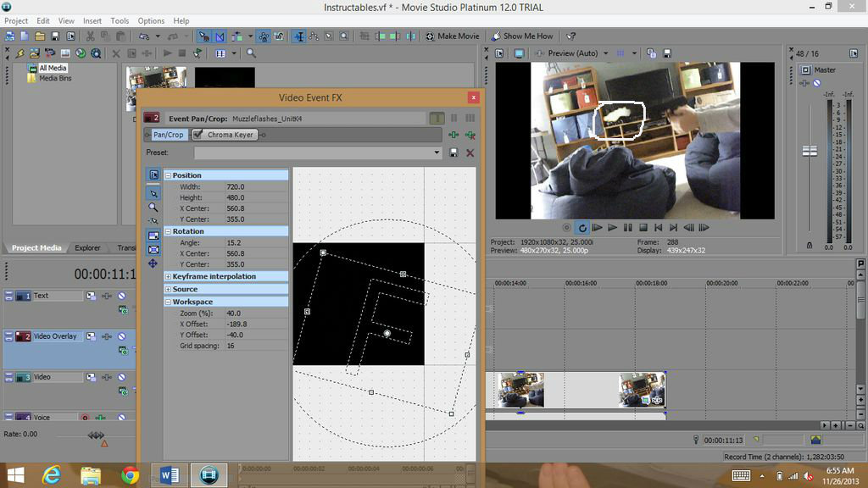Play the preview from the transport bar
Screen dimensions: 868x488
pos(612,227)
